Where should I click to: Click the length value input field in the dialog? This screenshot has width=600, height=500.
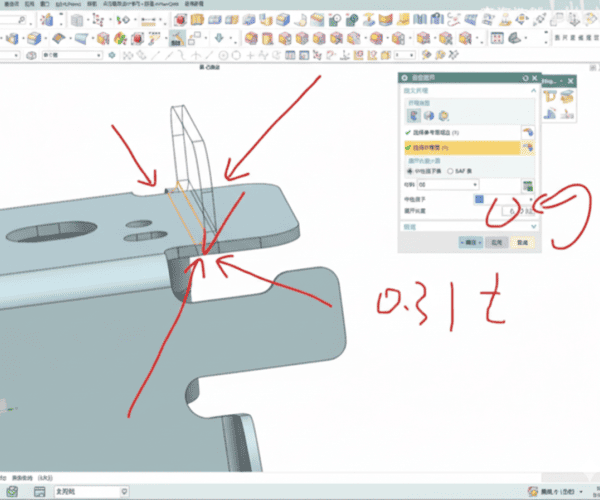[518, 211]
